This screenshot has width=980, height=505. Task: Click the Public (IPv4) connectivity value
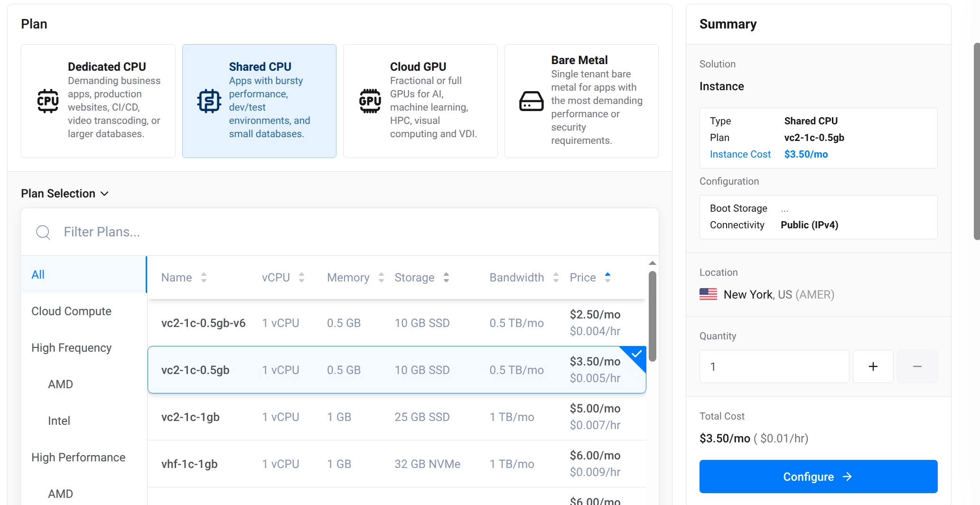click(809, 225)
